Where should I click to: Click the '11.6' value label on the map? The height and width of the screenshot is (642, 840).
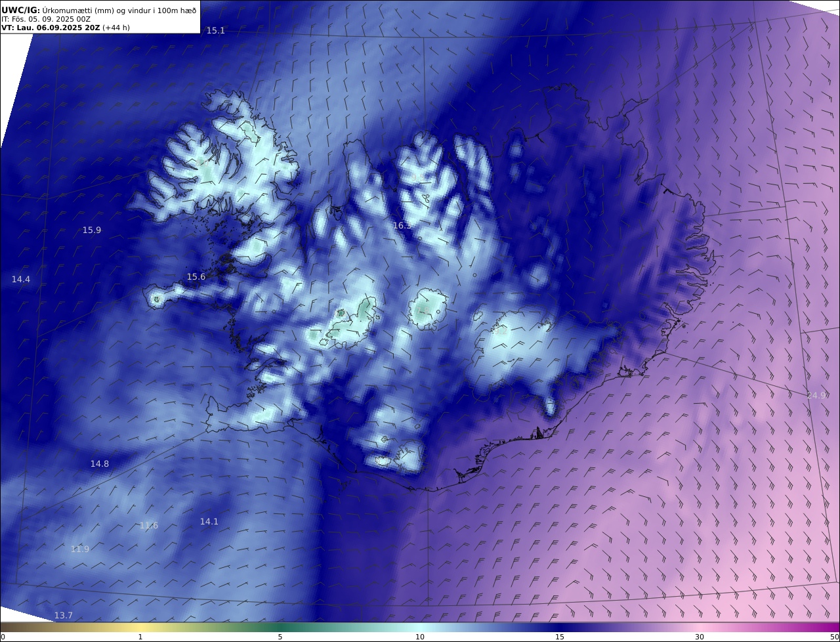149,526
